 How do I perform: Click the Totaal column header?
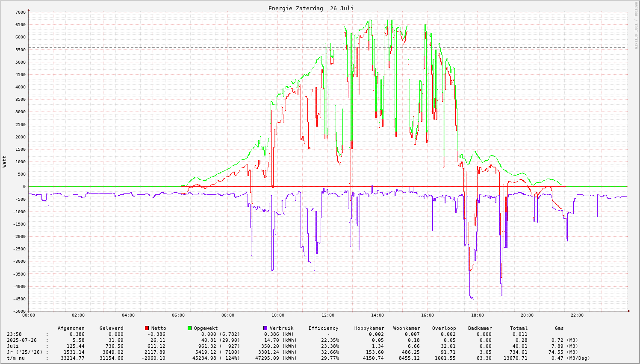click(x=519, y=328)
